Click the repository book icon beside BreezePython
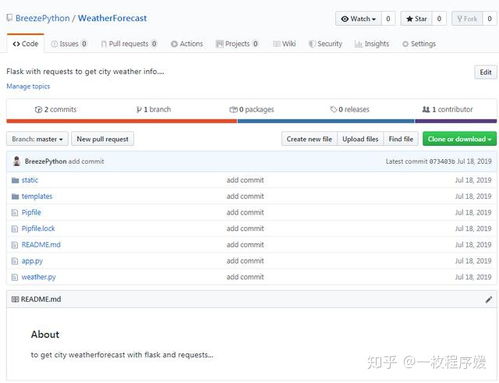The image size is (499, 383). (9, 18)
